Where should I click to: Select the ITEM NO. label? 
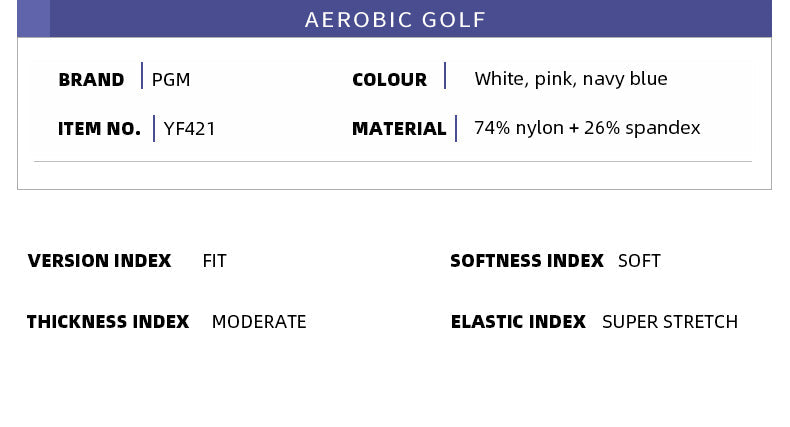tap(99, 129)
